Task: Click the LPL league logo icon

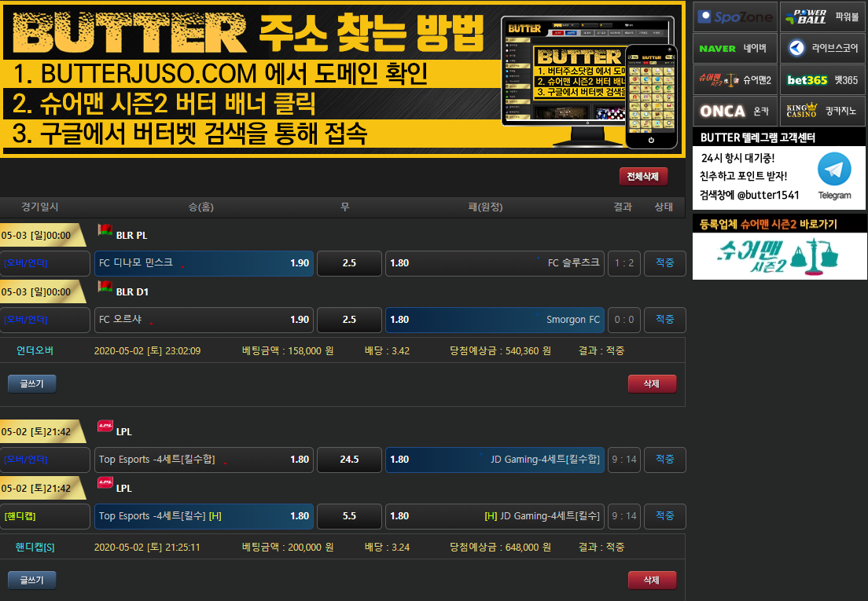Action: pyautogui.click(x=105, y=427)
